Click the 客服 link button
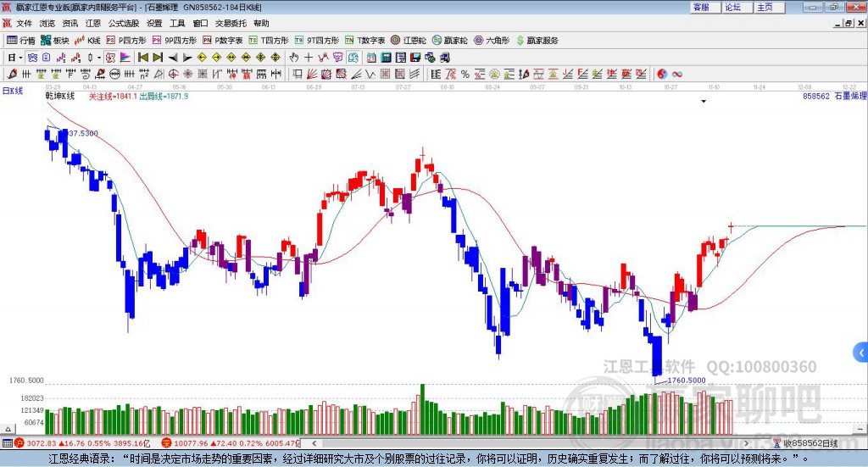 tap(705, 7)
